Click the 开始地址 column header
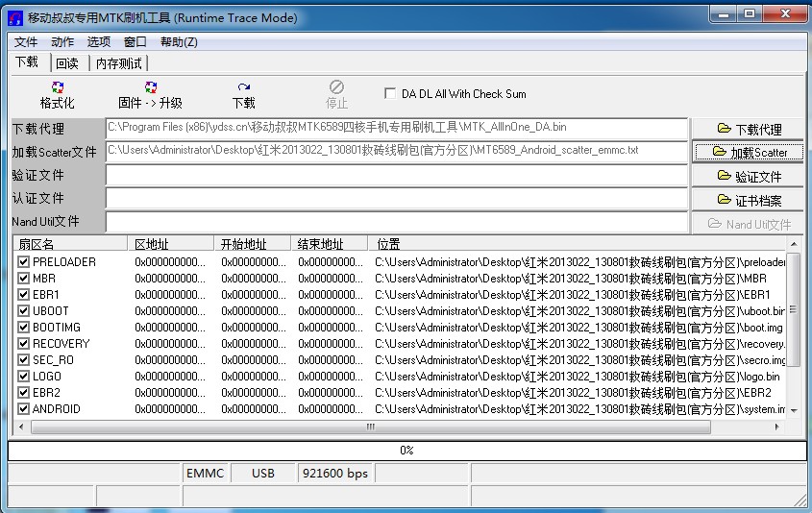 (252, 243)
